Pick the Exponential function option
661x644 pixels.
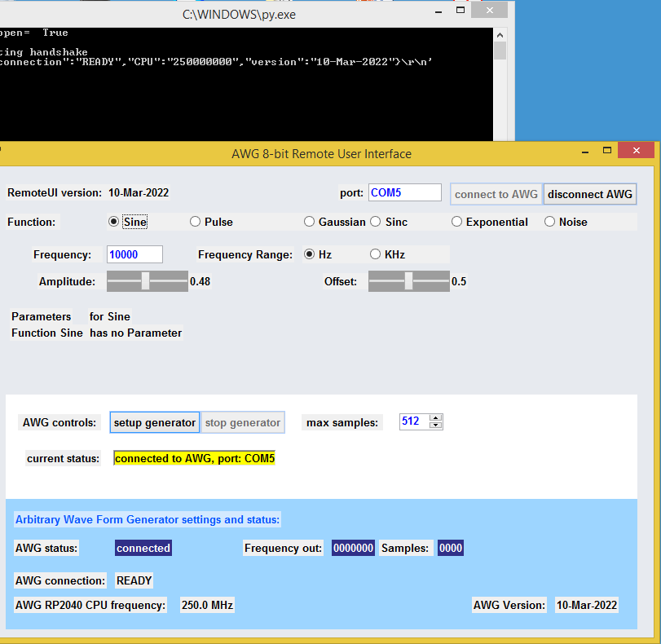(x=457, y=222)
